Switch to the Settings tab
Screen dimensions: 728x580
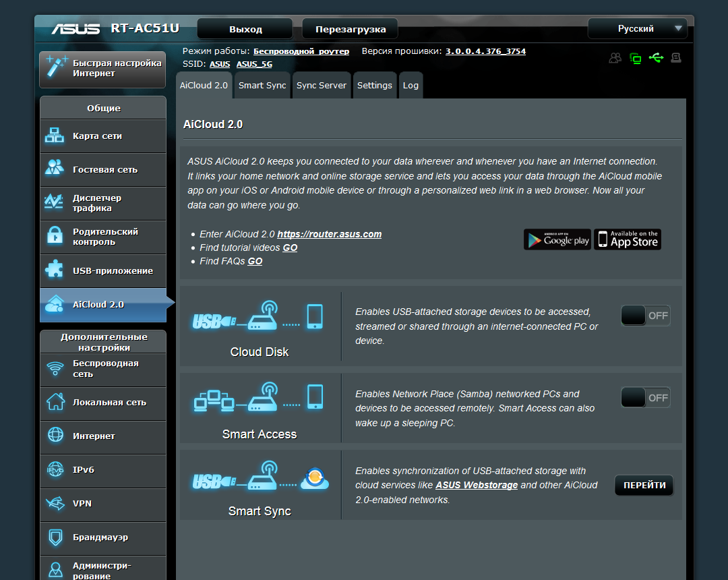tap(375, 86)
